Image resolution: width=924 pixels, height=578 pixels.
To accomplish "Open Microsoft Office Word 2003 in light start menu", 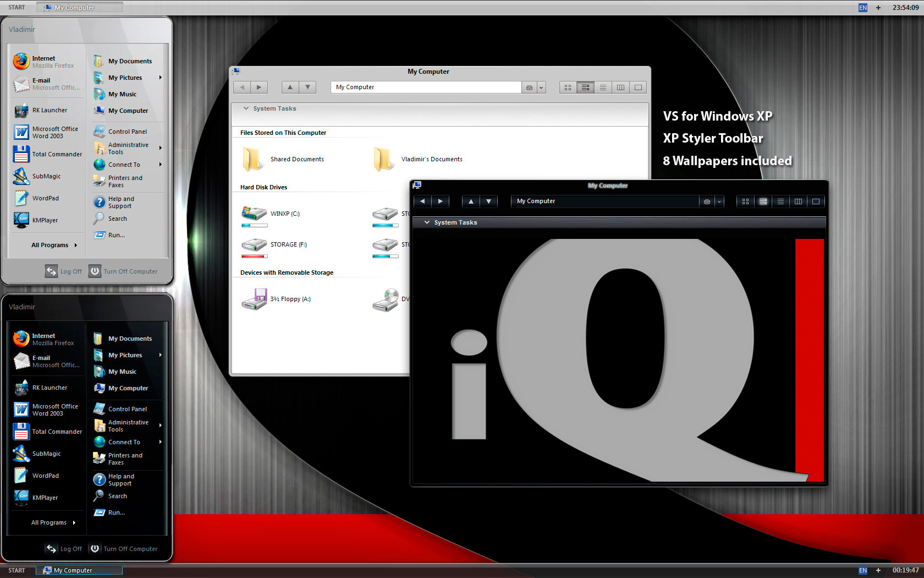I will point(46,132).
